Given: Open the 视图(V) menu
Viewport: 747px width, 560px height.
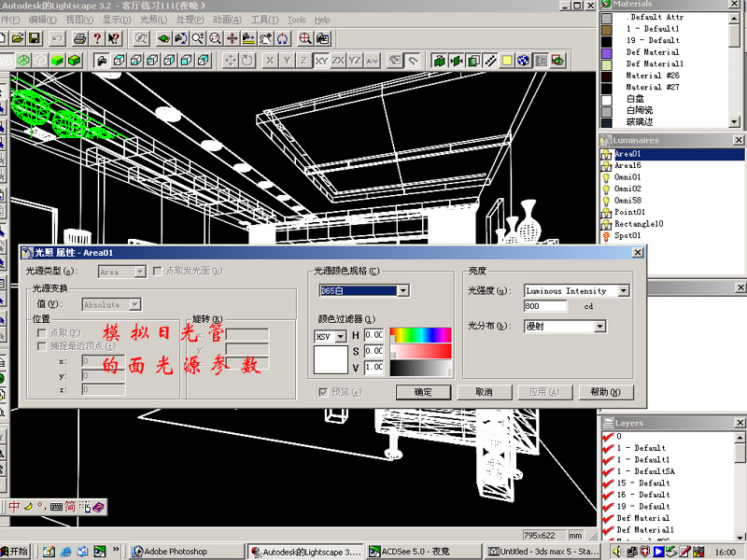Looking at the screenshot, I should pos(79,20).
